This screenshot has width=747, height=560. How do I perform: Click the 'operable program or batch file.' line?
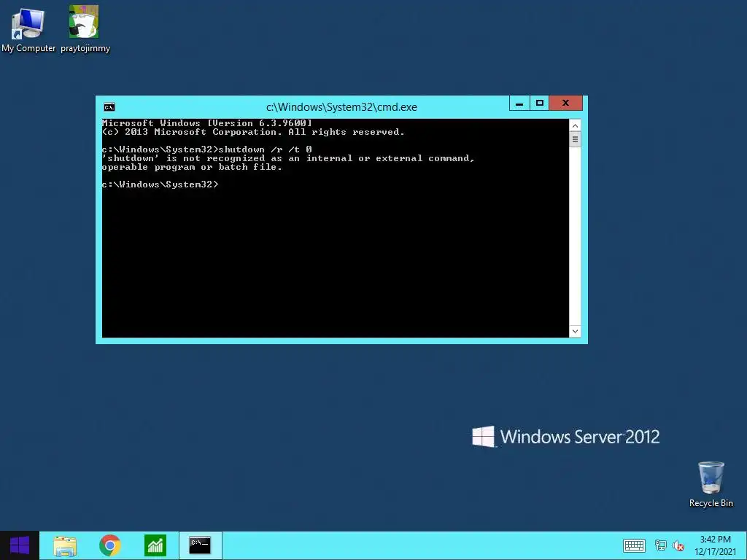pyautogui.click(x=192, y=167)
